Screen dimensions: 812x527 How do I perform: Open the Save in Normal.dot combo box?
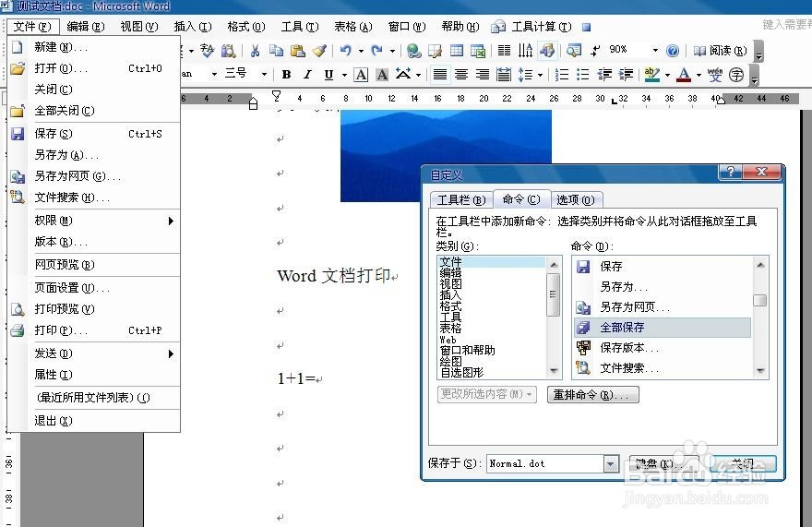[552, 463]
